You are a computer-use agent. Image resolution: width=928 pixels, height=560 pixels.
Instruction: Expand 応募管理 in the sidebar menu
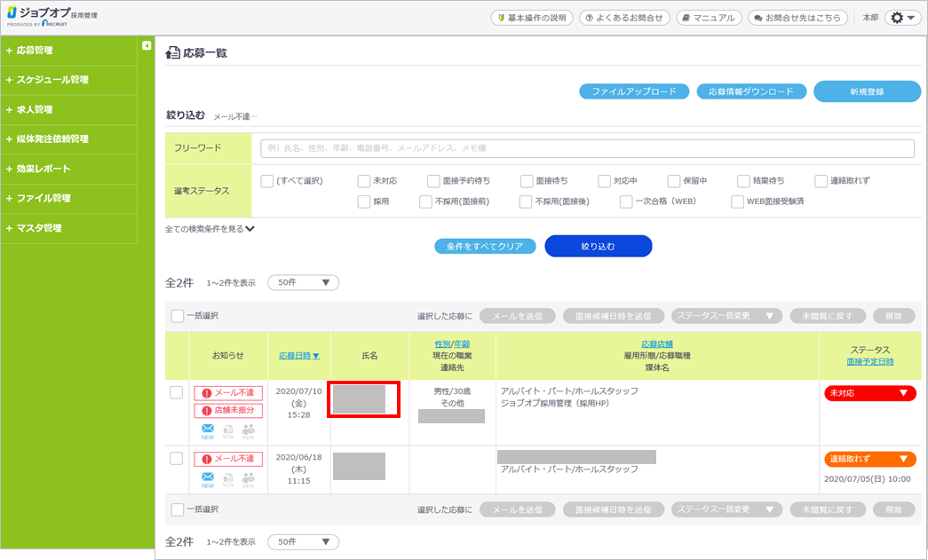pyautogui.click(x=36, y=51)
